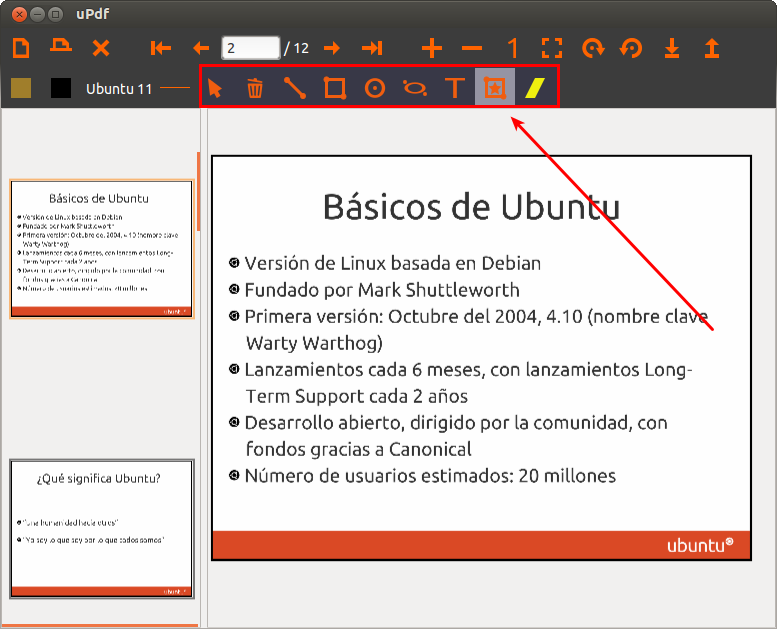The image size is (777, 629).
Task: Click 'Número de usuarios estimados' line
Action: (x=430, y=476)
